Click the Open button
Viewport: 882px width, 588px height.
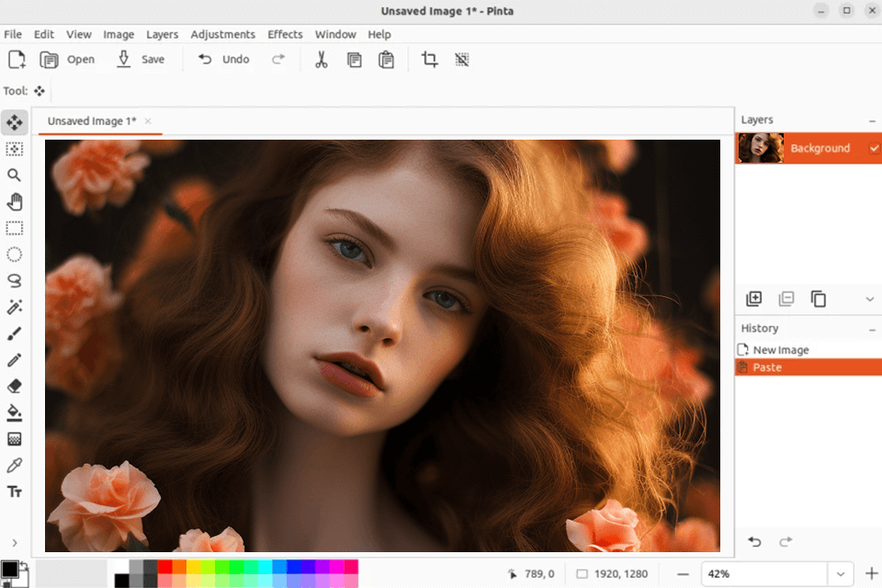pos(67,60)
